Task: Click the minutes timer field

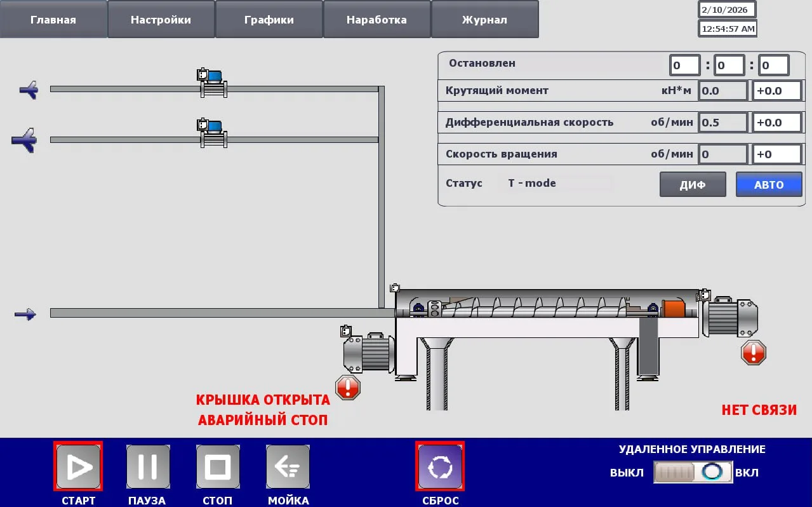Action: 729,65
